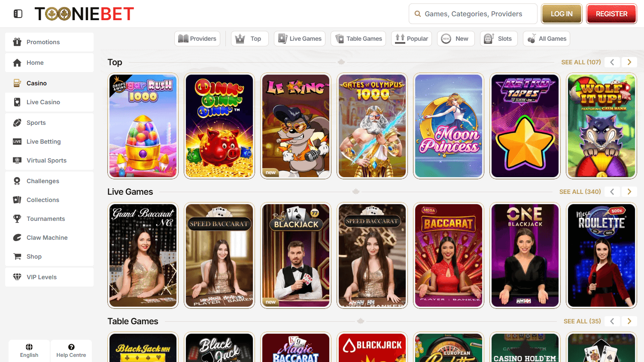The height and width of the screenshot is (362, 644).
Task: Advance the Top games carousel with the right arrow
Action: (629, 62)
